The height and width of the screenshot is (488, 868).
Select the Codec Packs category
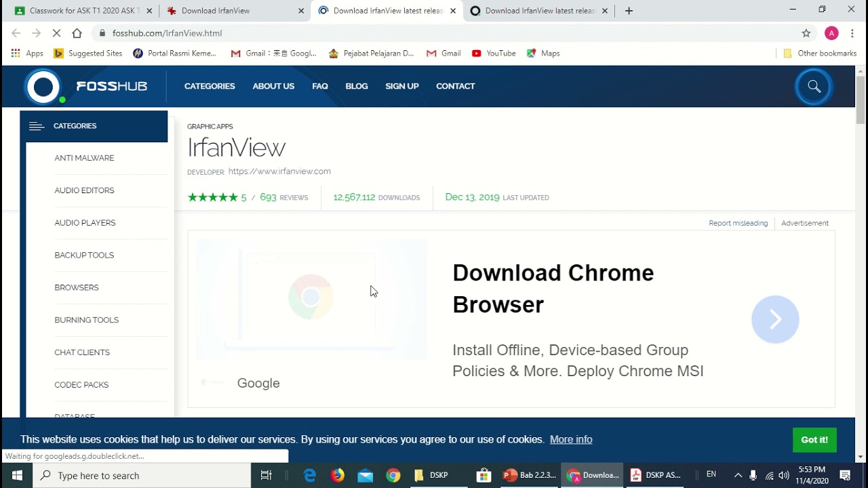point(81,385)
